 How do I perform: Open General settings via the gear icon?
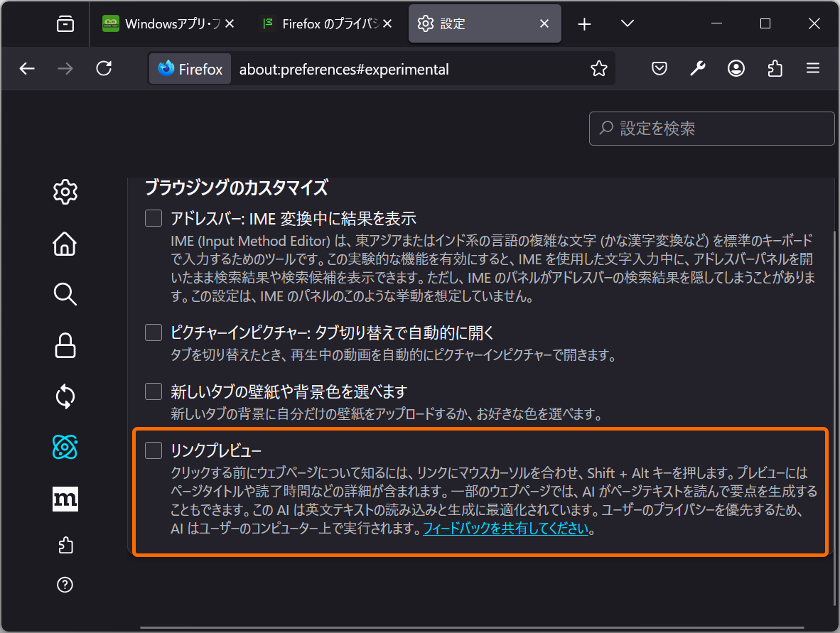pos(65,192)
